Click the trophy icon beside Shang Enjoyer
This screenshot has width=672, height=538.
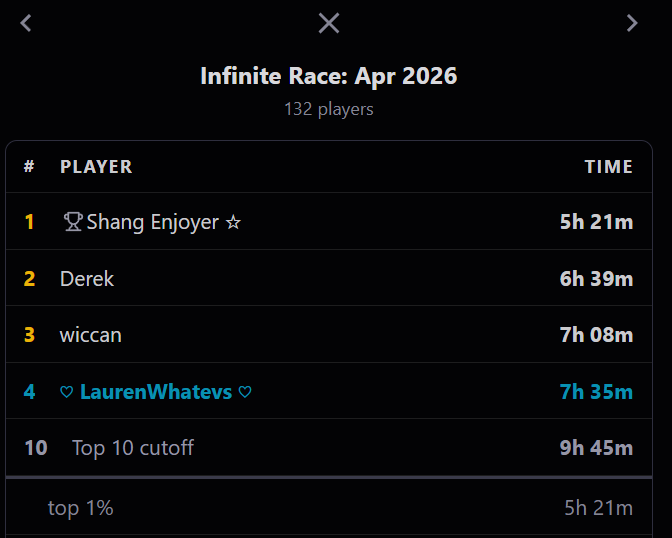click(x=73, y=222)
